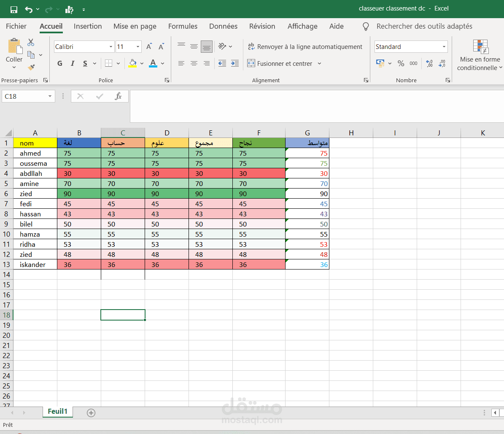Expand the font color dropdown arrow
The width and height of the screenshot is (504, 434).
162,63
